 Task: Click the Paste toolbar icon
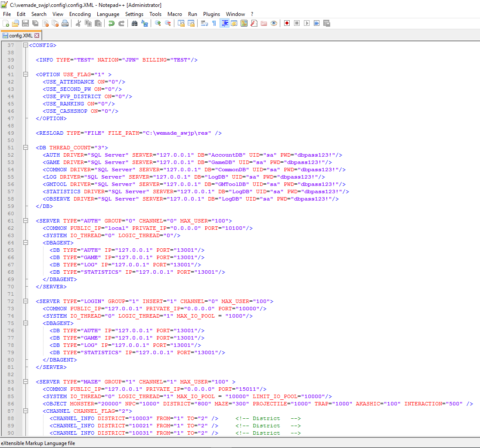click(98, 23)
